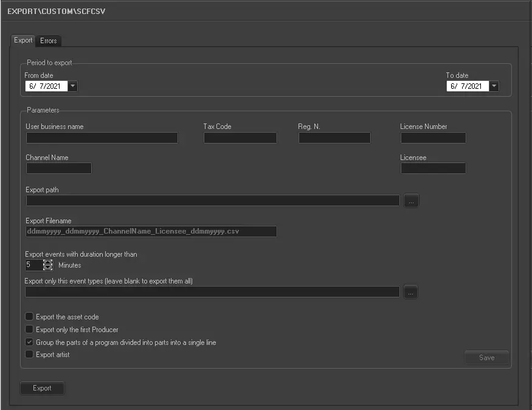This screenshot has height=410, width=532.
Task: Click the License Number text field
Action: click(433, 138)
